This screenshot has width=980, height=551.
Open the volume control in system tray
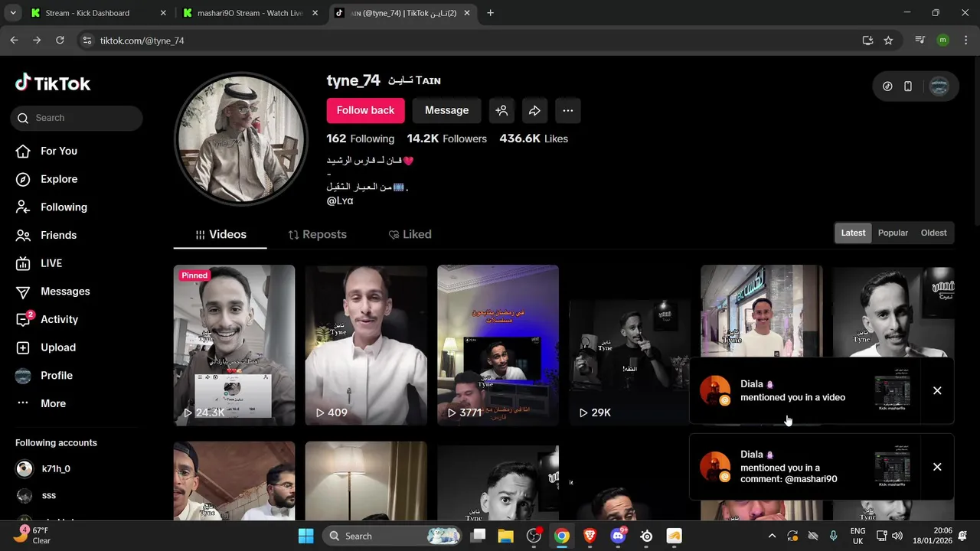pos(897,536)
